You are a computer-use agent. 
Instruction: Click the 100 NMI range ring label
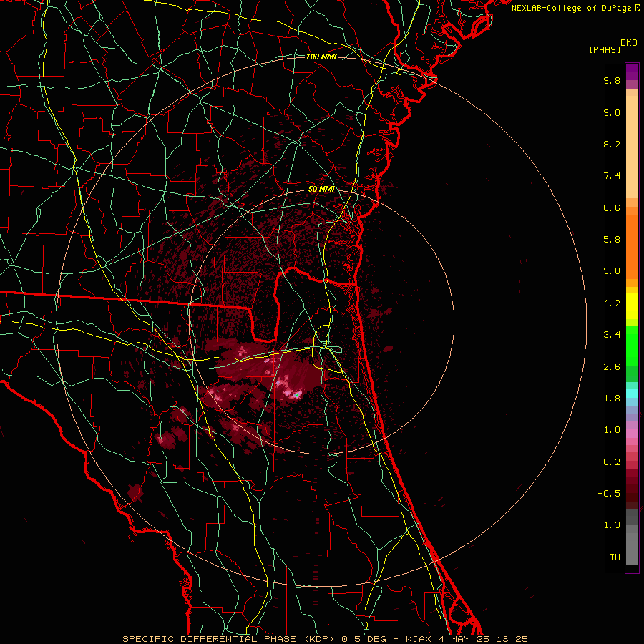[321, 57]
